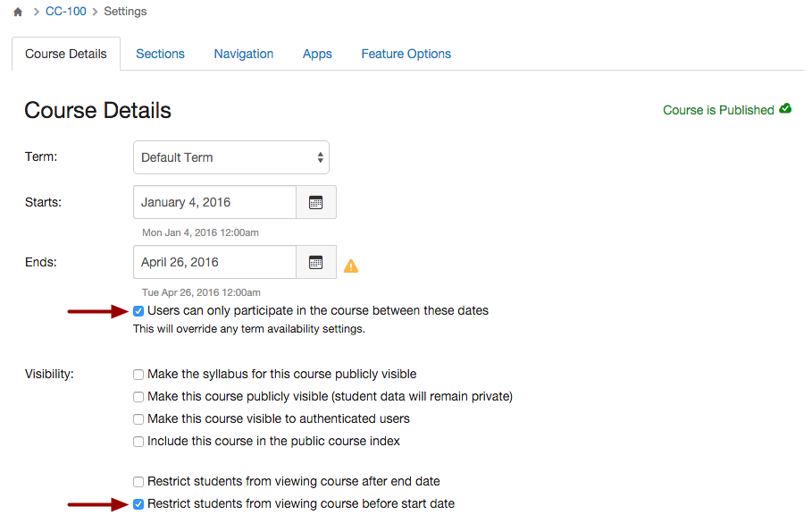Image resolution: width=812 pixels, height=515 pixels.
Task: Enable include course in public index
Action: click(x=138, y=442)
